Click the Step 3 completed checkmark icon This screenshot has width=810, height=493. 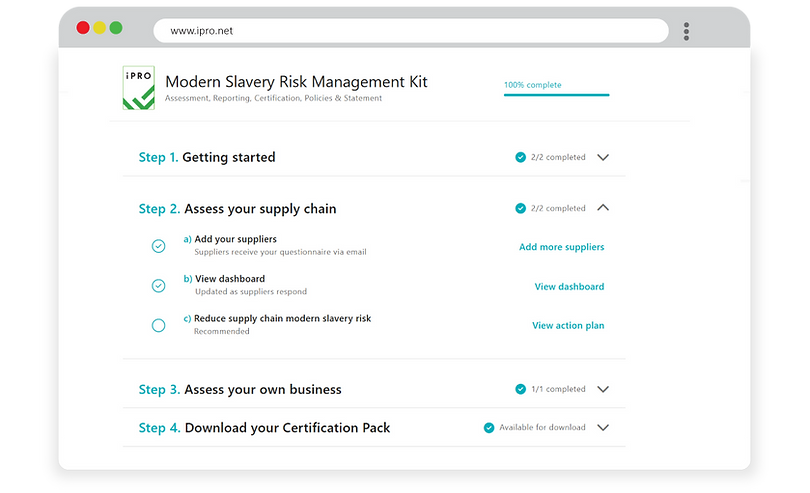pos(520,389)
